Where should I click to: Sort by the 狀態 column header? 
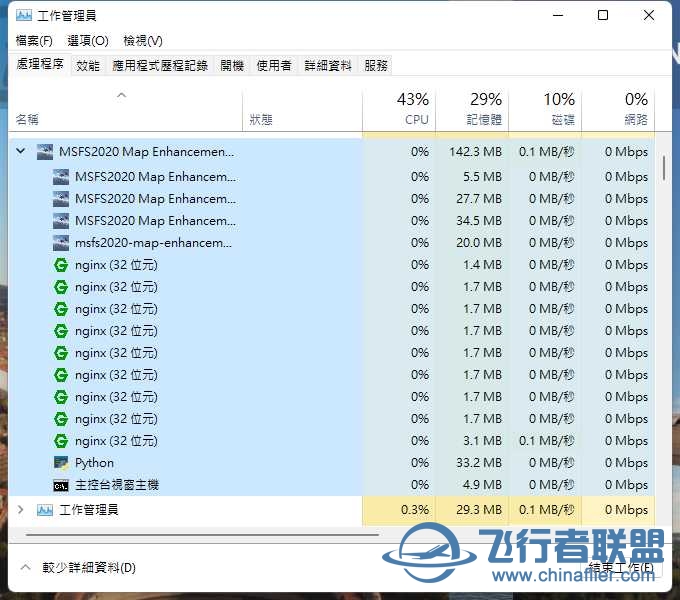pos(302,109)
